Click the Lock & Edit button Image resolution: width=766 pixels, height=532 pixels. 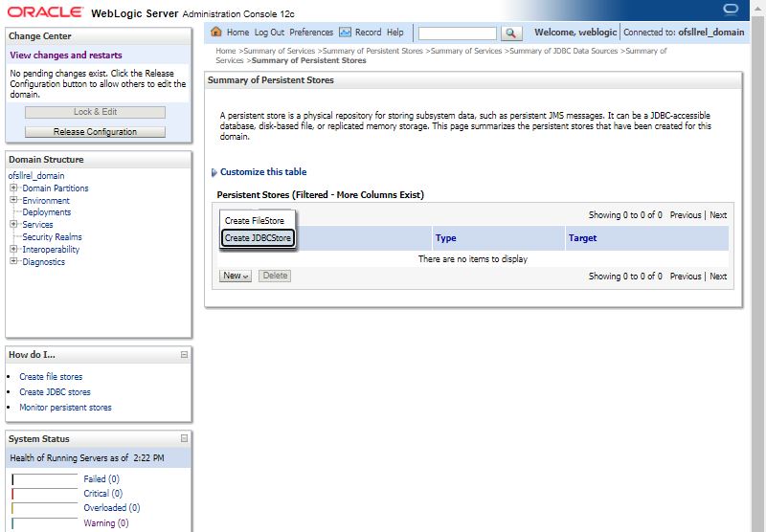point(95,112)
